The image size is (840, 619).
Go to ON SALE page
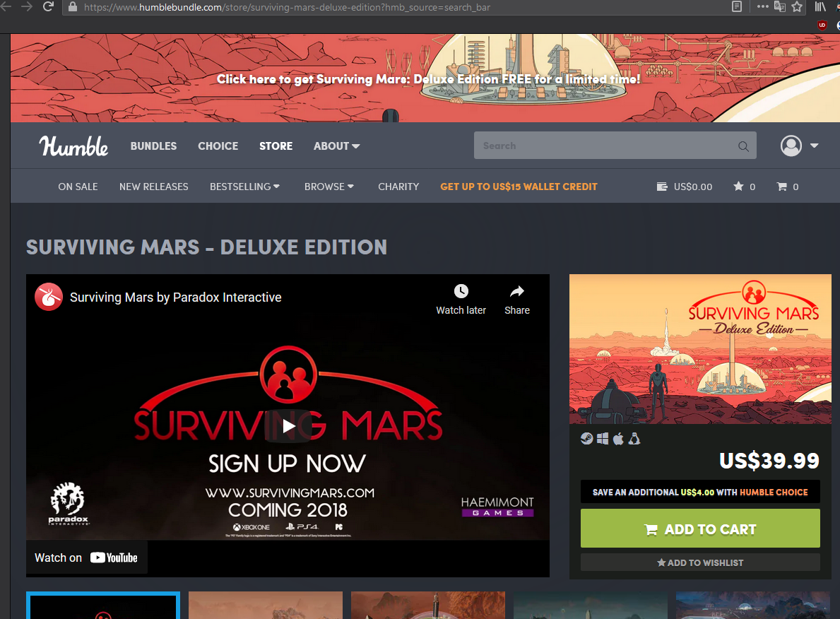pos(78,187)
